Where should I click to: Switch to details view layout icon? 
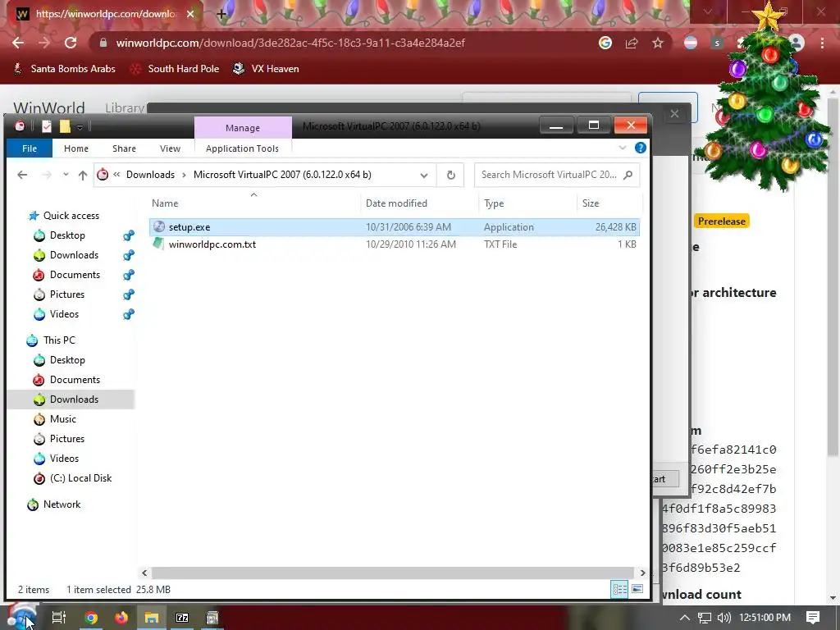pyautogui.click(x=620, y=589)
